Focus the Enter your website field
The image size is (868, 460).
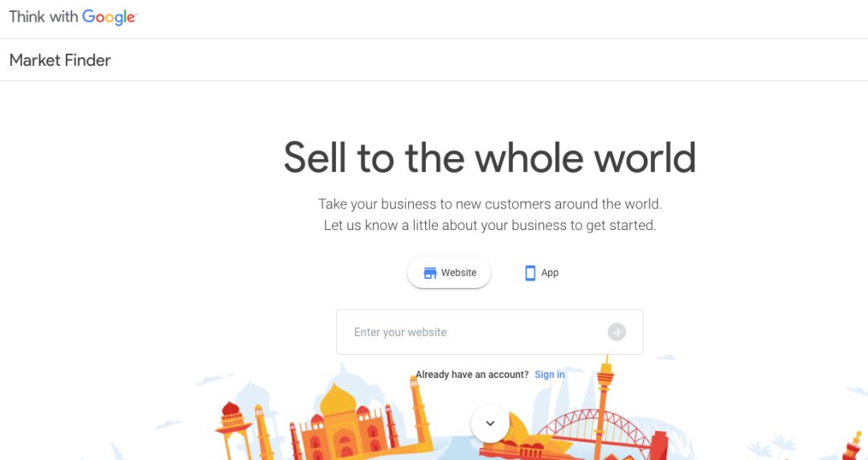pos(474,332)
